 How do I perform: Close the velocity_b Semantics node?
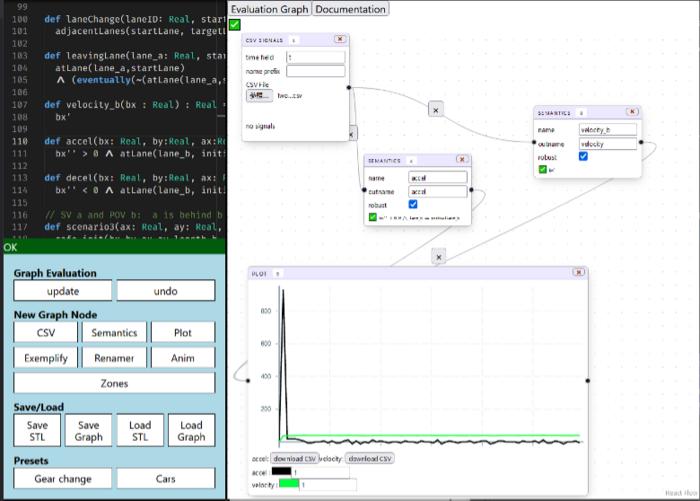click(631, 113)
